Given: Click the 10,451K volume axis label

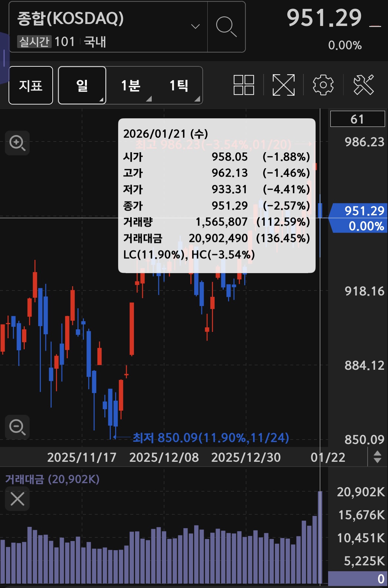Looking at the screenshot, I should [x=361, y=538].
